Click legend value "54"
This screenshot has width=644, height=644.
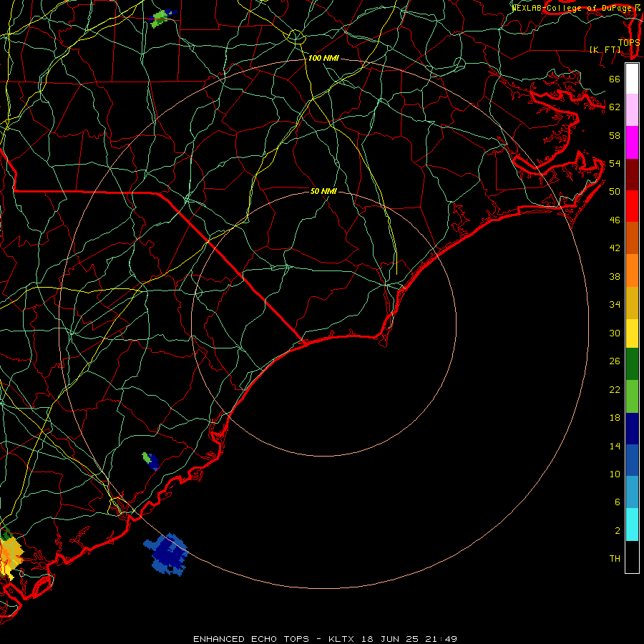[x=615, y=163]
